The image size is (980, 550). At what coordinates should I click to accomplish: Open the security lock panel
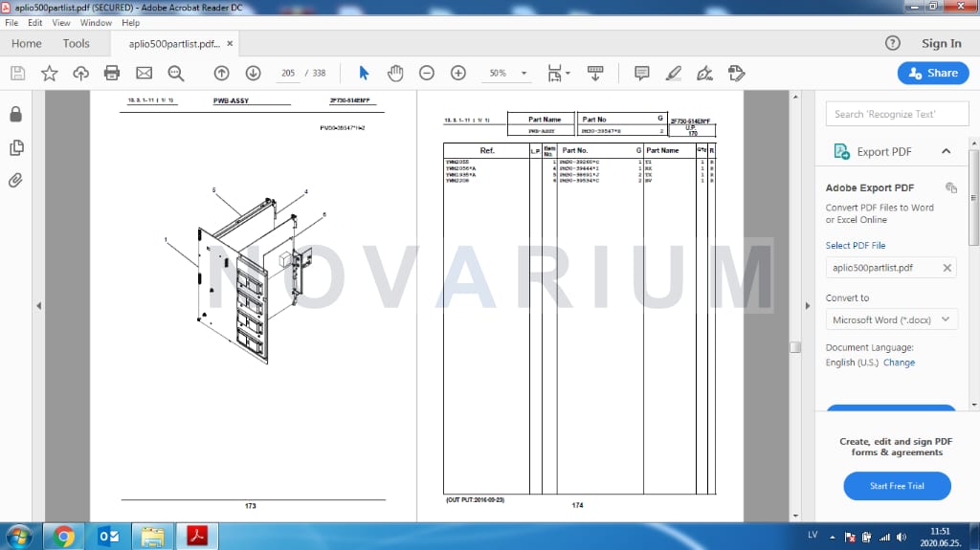(16, 115)
